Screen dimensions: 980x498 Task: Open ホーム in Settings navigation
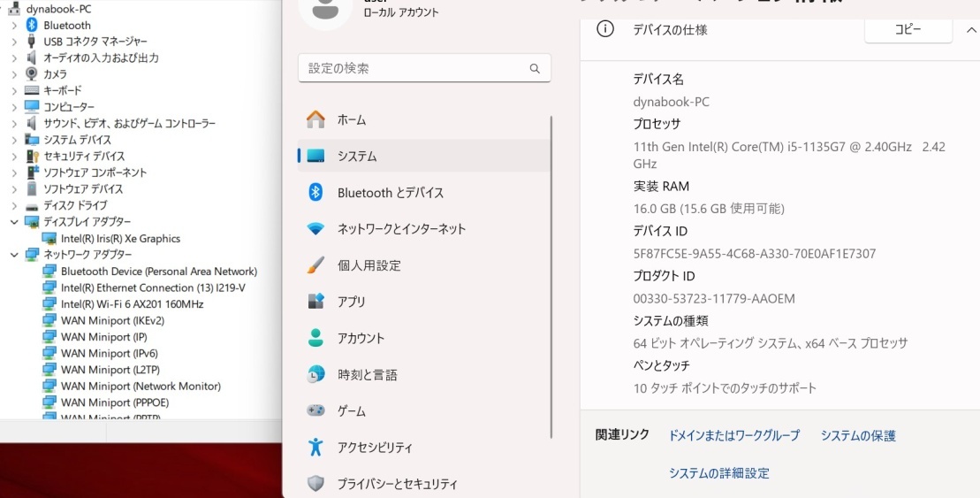pyautogui.click(x=424, y=119)
